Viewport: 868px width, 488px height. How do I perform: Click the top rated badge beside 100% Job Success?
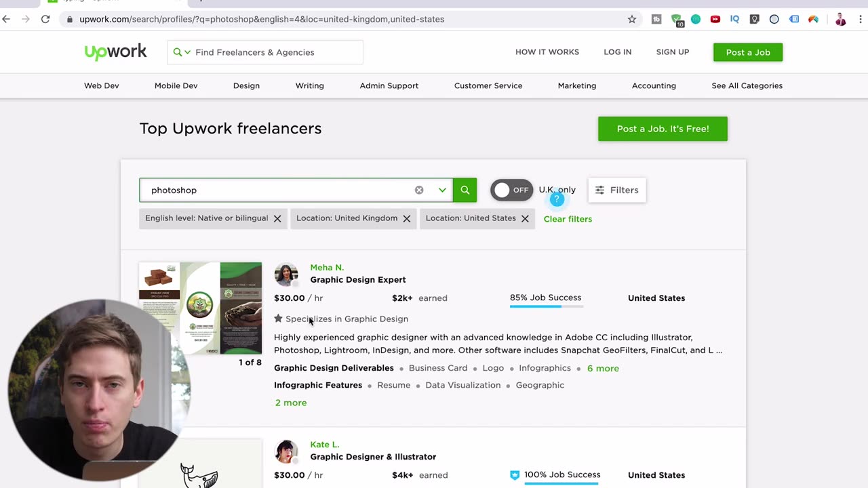515,475
